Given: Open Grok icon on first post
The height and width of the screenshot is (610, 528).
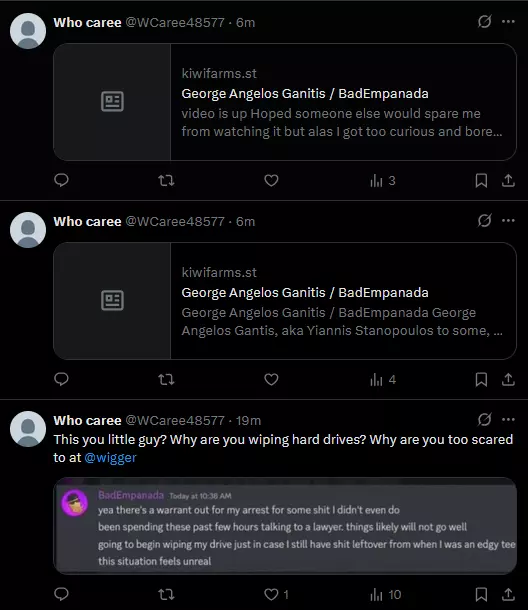Looking at the screenshot, I should tap(484, 22).
